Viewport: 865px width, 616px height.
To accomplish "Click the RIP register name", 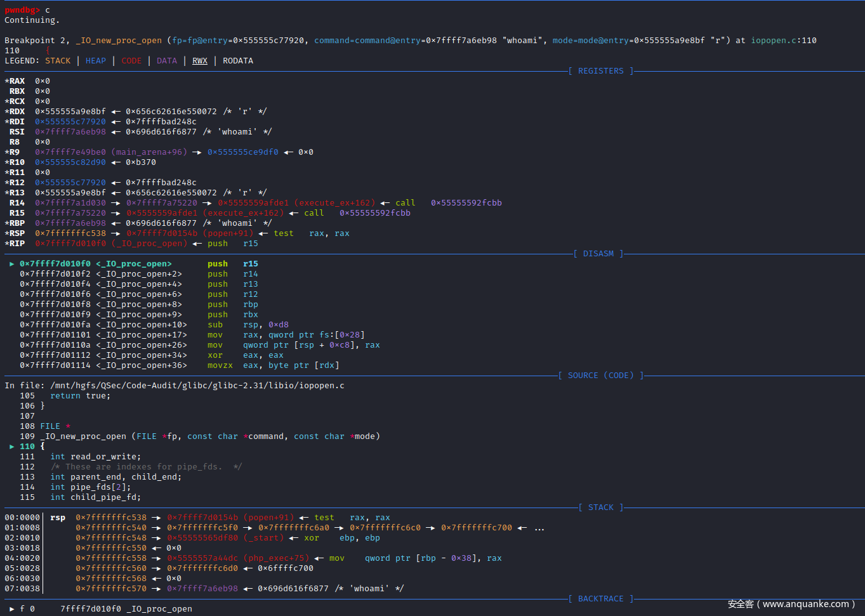I will (17, 244).
